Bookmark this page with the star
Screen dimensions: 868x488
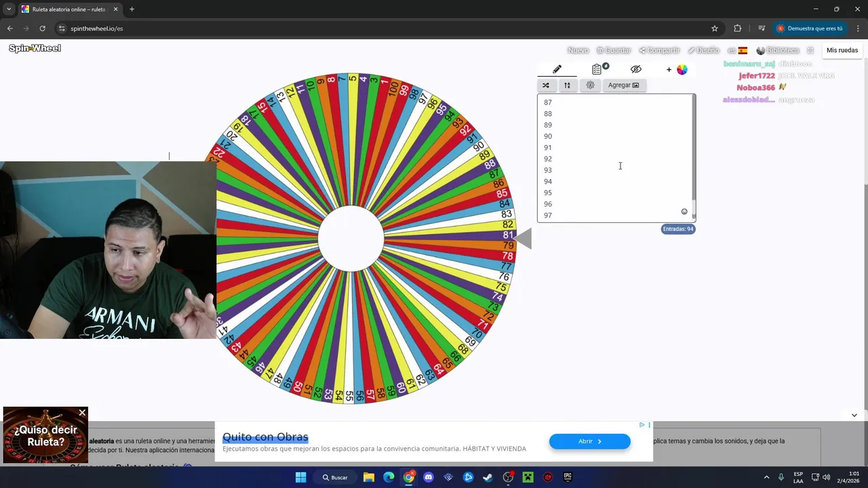(714, 28)
